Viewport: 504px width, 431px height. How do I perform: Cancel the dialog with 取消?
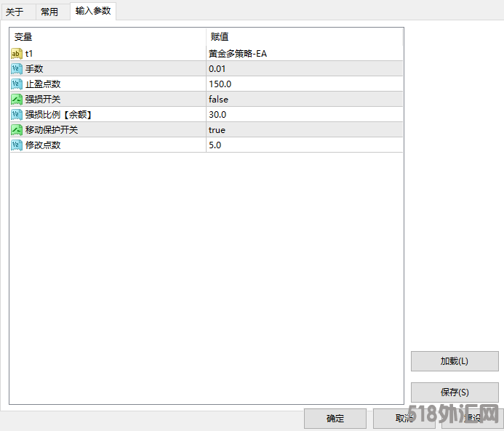tap(404, 419)
